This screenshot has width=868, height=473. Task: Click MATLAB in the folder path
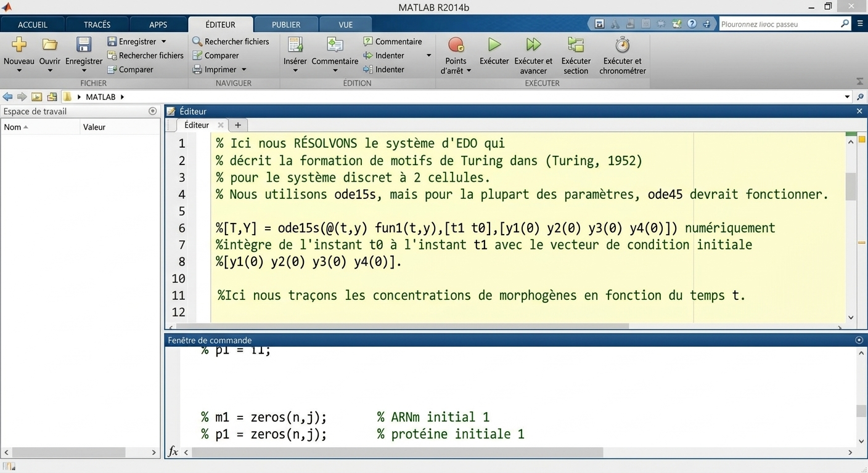[x=100, y=97]
